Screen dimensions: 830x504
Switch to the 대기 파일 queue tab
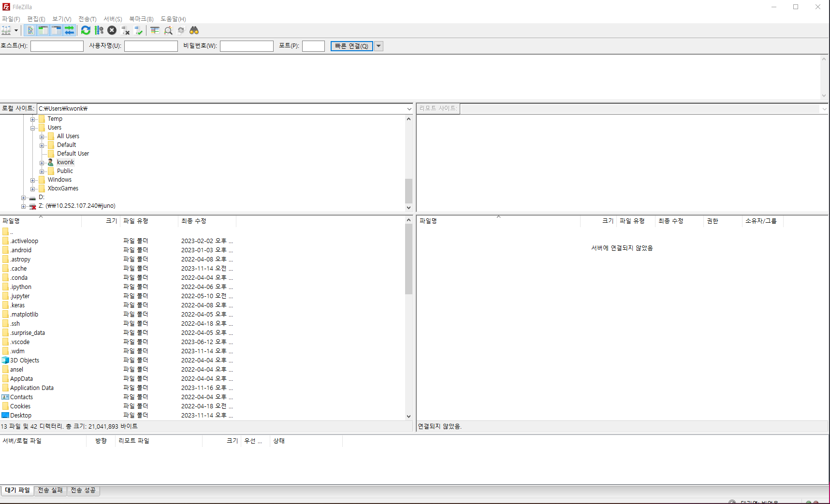click(17, 490)
